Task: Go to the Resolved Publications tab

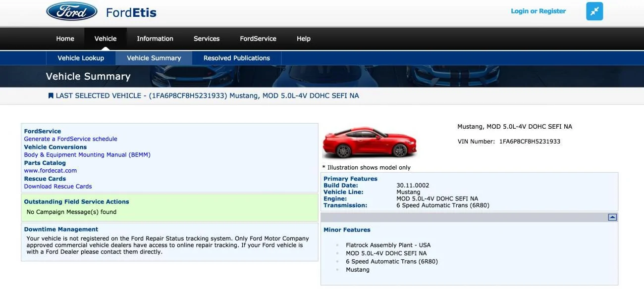Action: point(237,58)
